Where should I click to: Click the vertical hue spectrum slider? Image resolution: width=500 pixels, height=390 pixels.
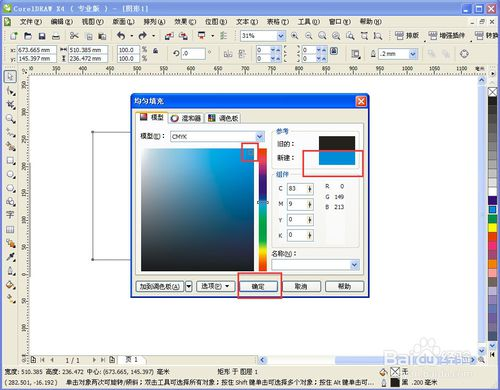263,210
